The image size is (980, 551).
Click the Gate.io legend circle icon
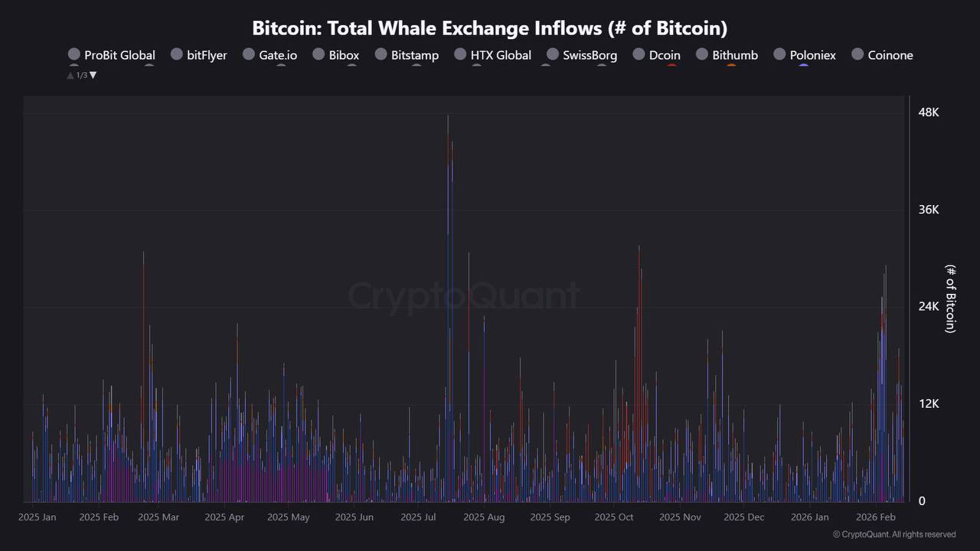click(248, 54)
